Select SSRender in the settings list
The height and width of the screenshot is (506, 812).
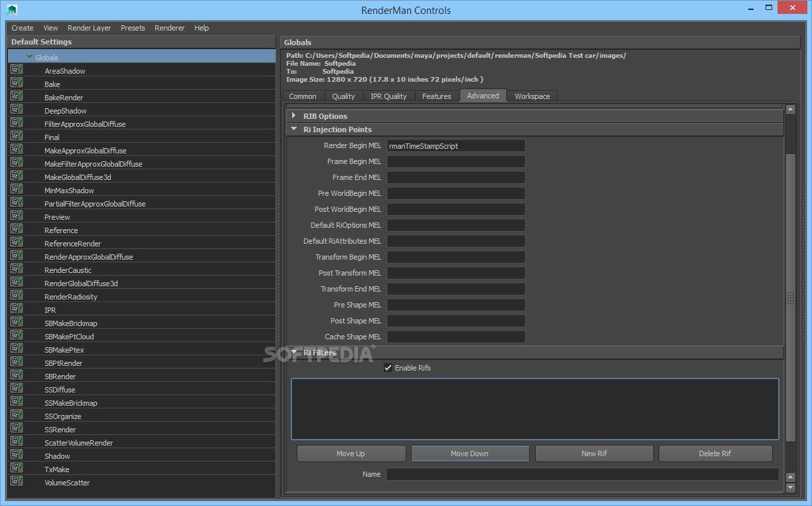pyautogui.click(x=141, y=429)
